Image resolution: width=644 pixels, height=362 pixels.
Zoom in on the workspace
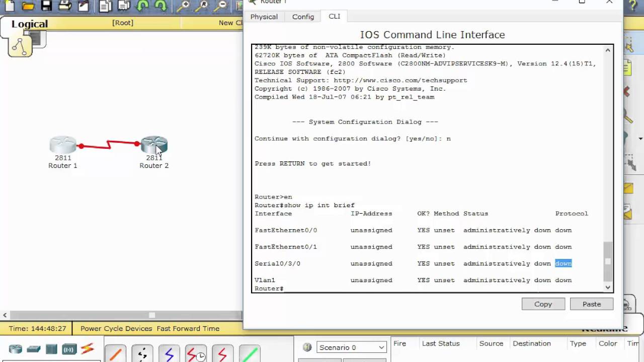pyautogui.click(x=183, y=6)
